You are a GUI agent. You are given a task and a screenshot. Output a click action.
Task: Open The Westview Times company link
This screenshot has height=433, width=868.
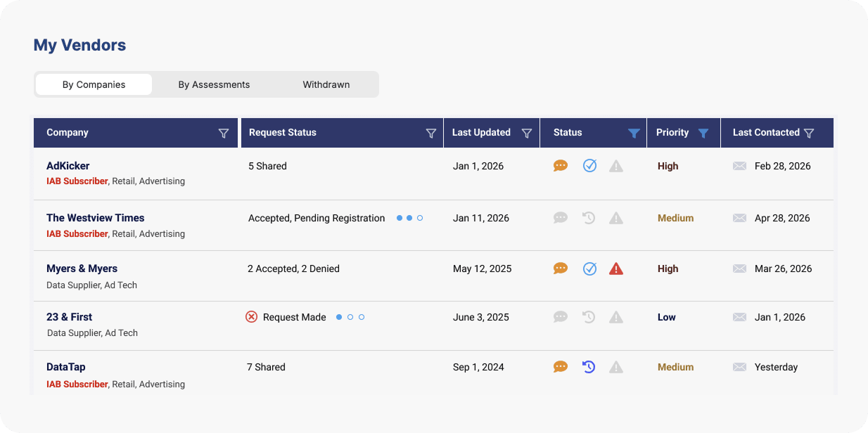coord(96,218)
